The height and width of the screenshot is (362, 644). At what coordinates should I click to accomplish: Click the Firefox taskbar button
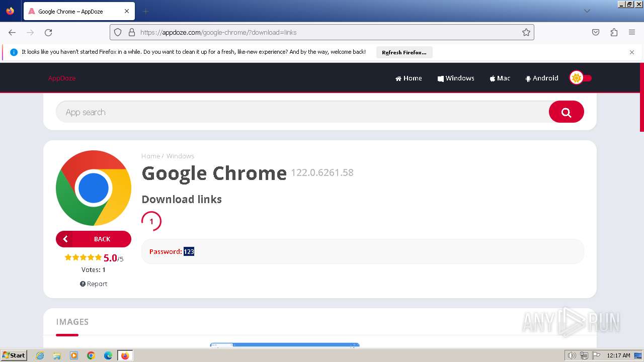coord(125,355)
